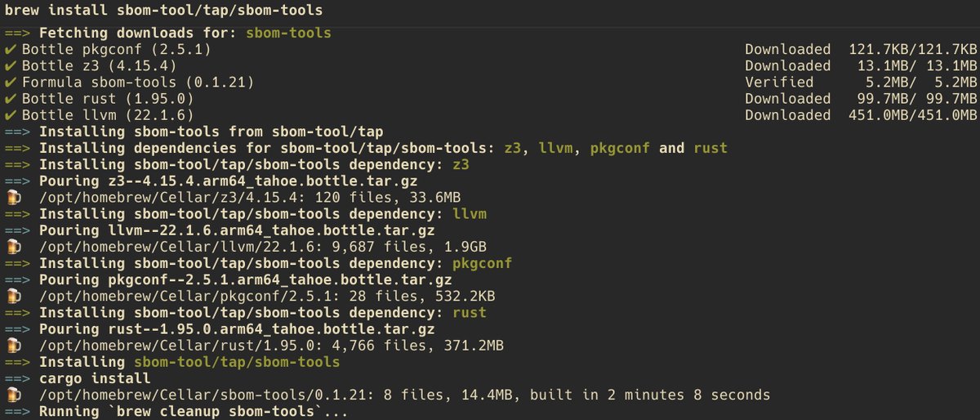Click the 'Installing dependencies for sbom-tool/tap/sbom-tools' line
The height and width of the screenshot is (420, 980).
click(366, 148)
